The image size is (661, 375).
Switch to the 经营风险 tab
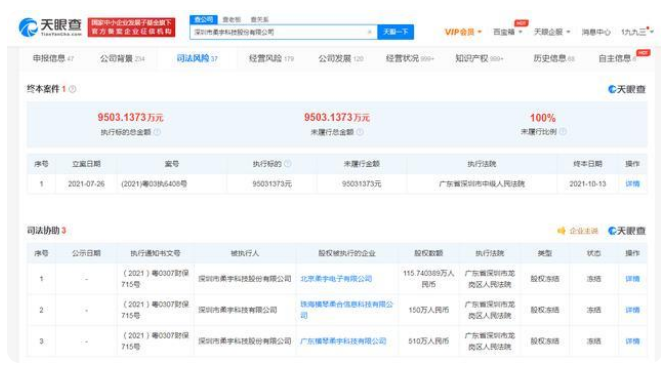[x=271, y=59]
